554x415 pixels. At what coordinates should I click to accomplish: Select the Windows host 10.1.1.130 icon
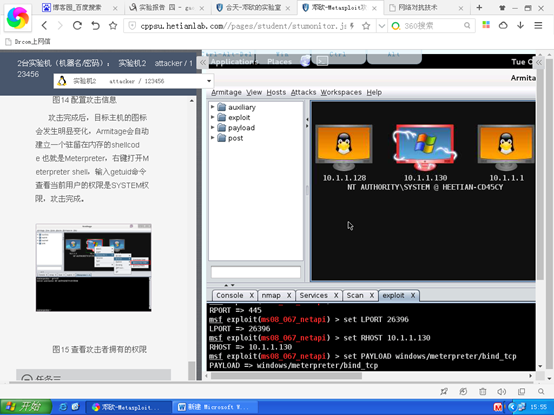click(425, 147)
